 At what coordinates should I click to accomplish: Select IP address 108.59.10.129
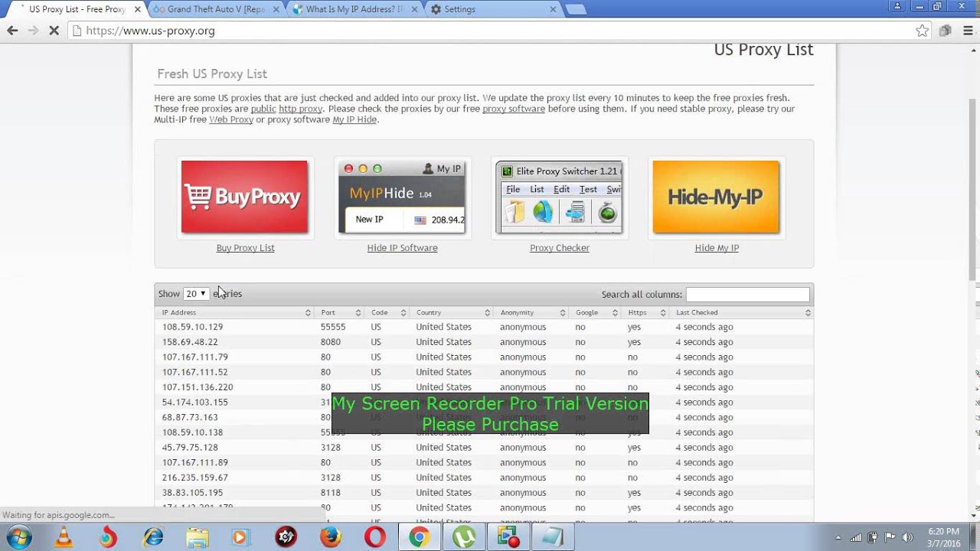(192, 327)
